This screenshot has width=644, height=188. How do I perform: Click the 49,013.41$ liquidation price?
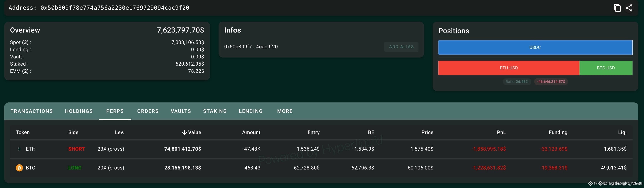point(614,168)
